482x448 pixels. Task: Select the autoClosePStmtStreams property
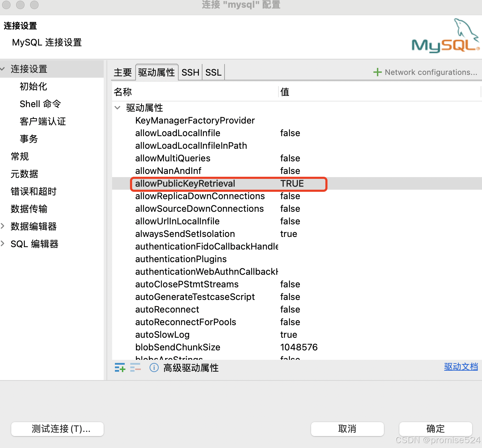[187, 284]
